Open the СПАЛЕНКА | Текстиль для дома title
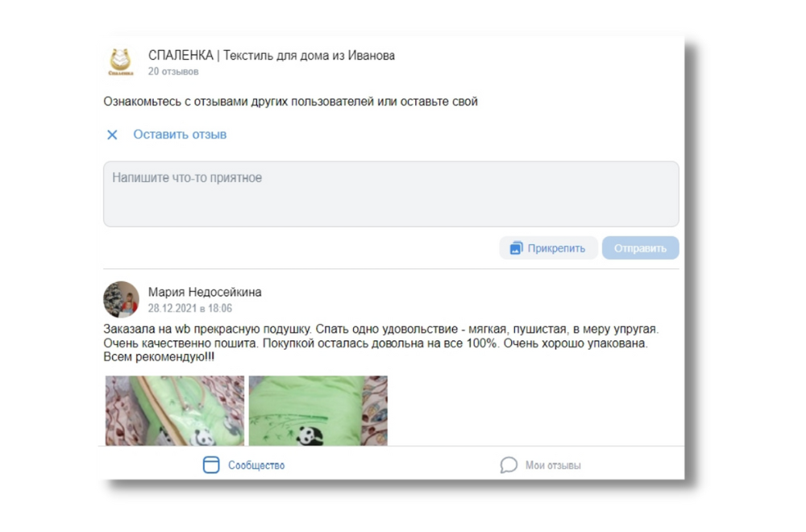 (x=272, y=56)
